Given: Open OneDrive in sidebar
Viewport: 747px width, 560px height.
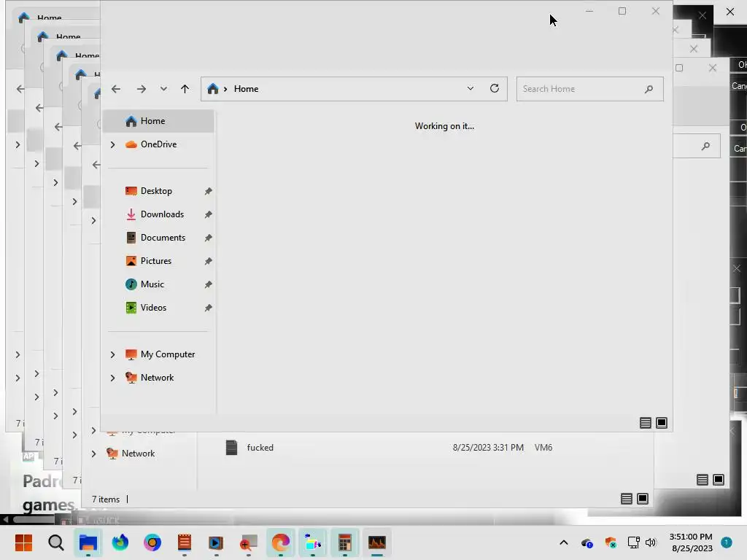Looking at the screenshot, I should 158,144.
